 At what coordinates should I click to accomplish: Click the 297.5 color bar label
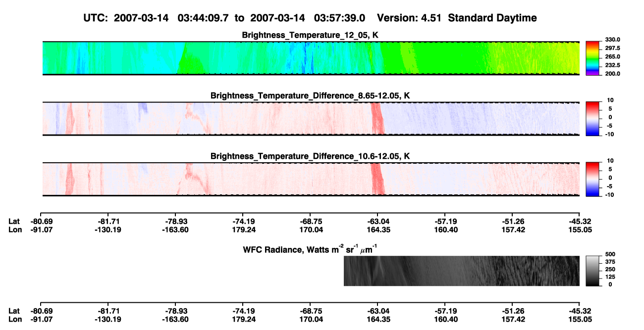coord(613,48)
